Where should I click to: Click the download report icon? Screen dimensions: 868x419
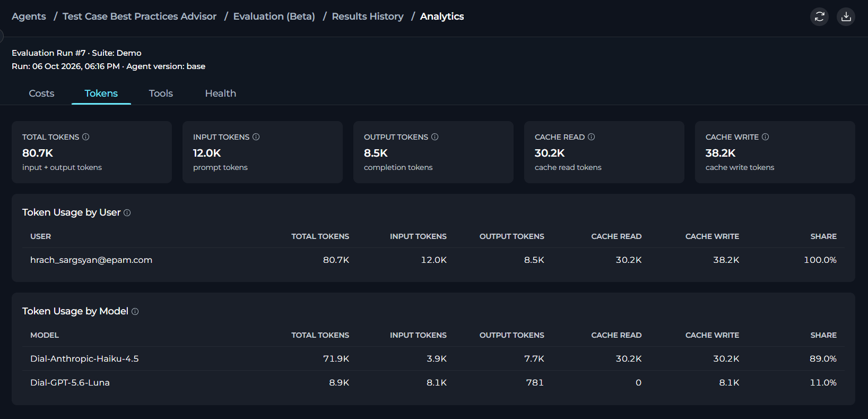pyautogui.click(x=846, y=16)
